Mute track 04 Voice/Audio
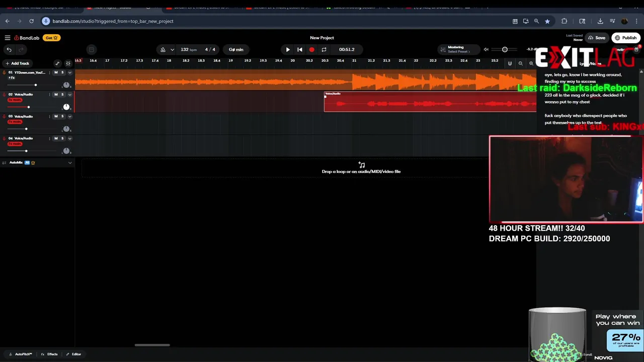Screen dimensions: 644x362 pos(56,139)
